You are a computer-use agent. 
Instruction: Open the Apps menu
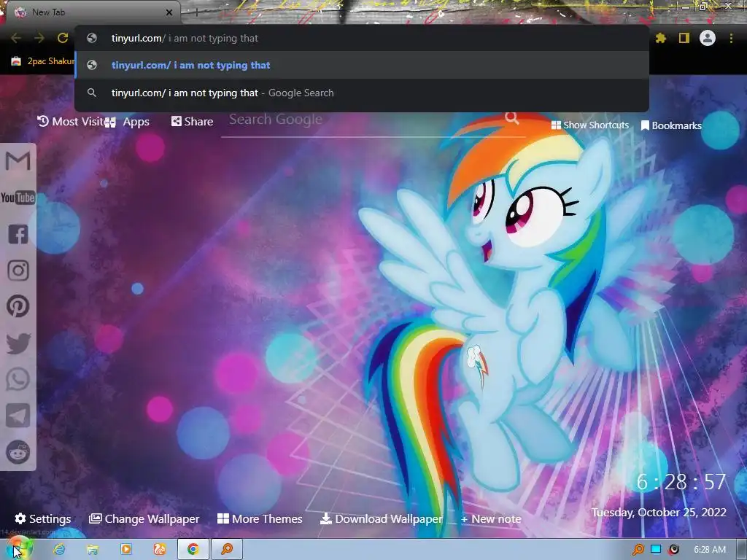128,122
